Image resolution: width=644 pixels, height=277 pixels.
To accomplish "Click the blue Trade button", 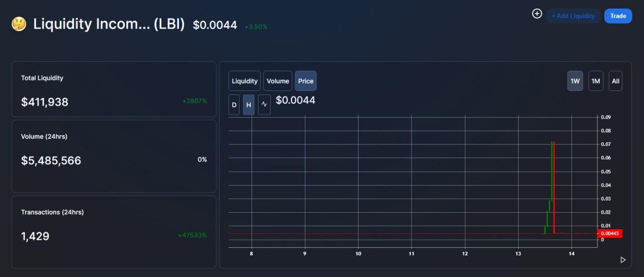I will [618, 16].
